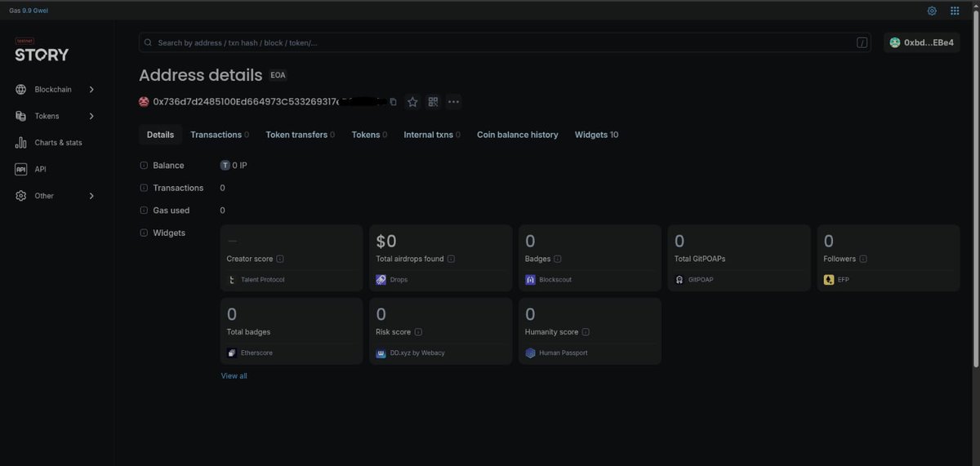Screen dimensions: 980x466
Task: Click the Address details heading
Action: click(201, 75)
